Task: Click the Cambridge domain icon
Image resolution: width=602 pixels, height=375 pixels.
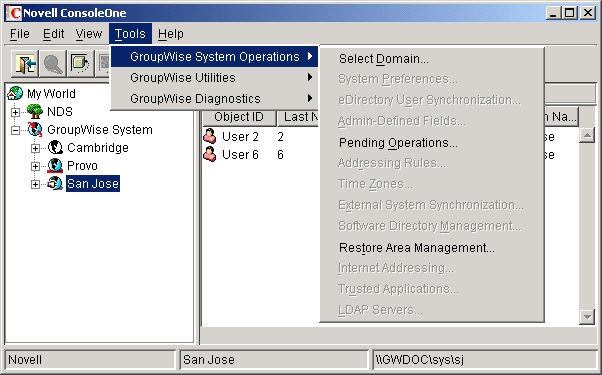Action: (x=55, y=147)
